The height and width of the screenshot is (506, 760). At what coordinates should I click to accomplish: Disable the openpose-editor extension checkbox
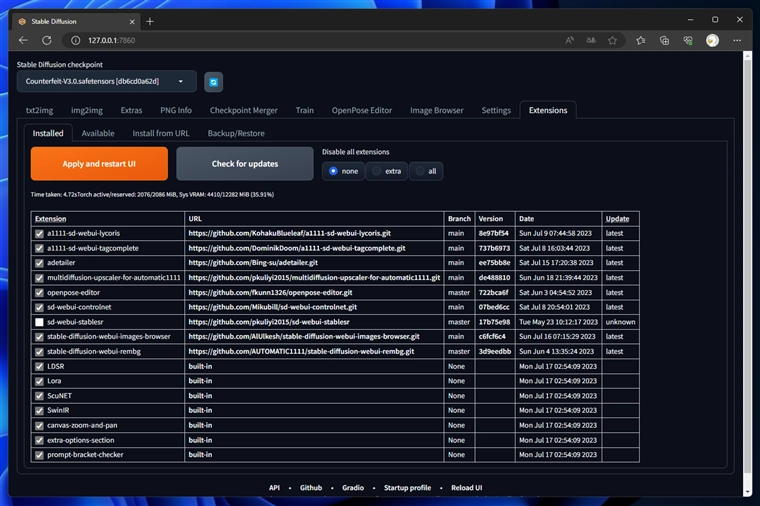tap(39, 293)
